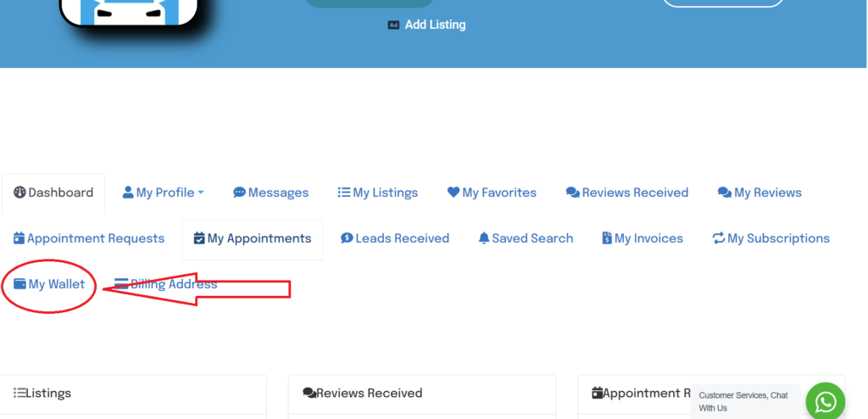The image size is (868, 419).
Task: Click the Ad icon beside Add Listing
Action: point(393,25)
